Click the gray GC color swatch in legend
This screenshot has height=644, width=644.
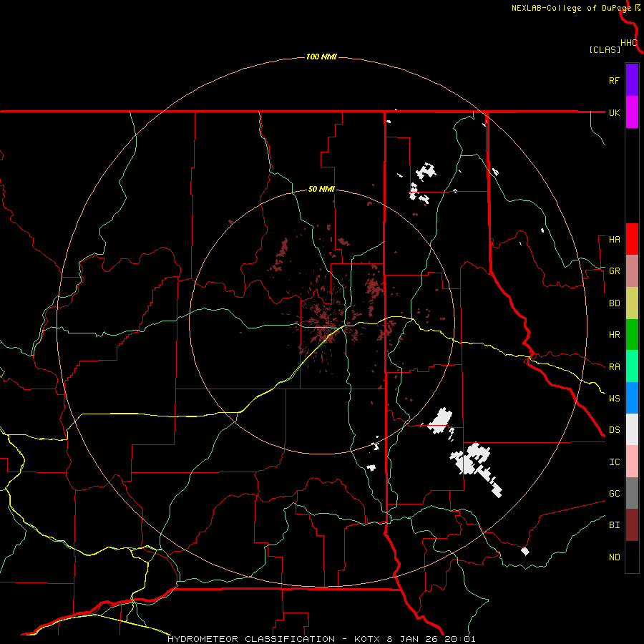tap(632, 493)
